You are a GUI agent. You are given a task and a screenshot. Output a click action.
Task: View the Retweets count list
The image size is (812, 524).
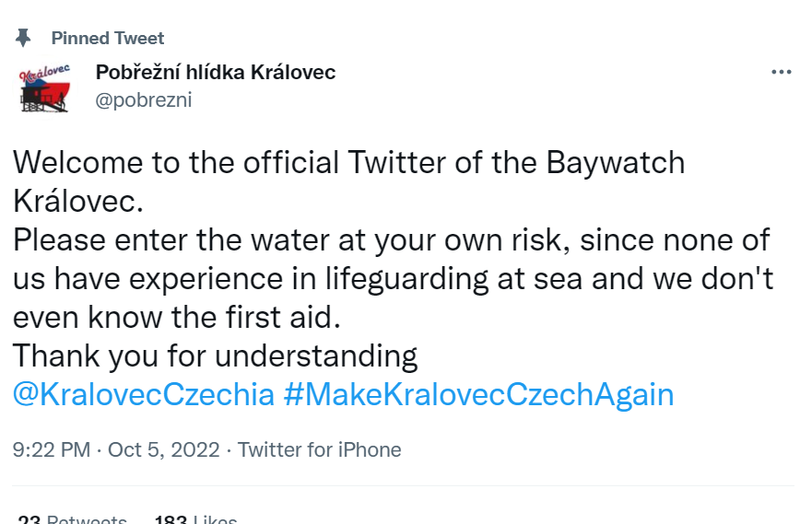(x=72, y=518)
